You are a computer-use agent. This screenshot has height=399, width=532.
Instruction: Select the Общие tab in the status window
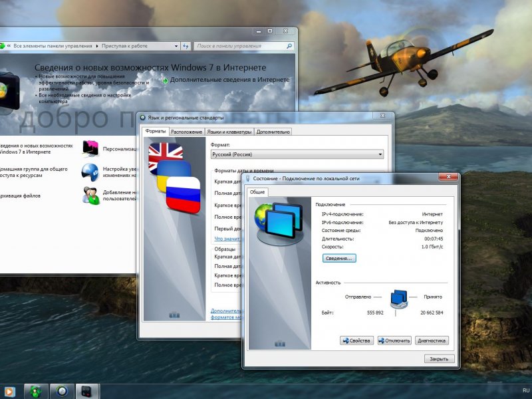pyautogui.click(x=257, y=192)
